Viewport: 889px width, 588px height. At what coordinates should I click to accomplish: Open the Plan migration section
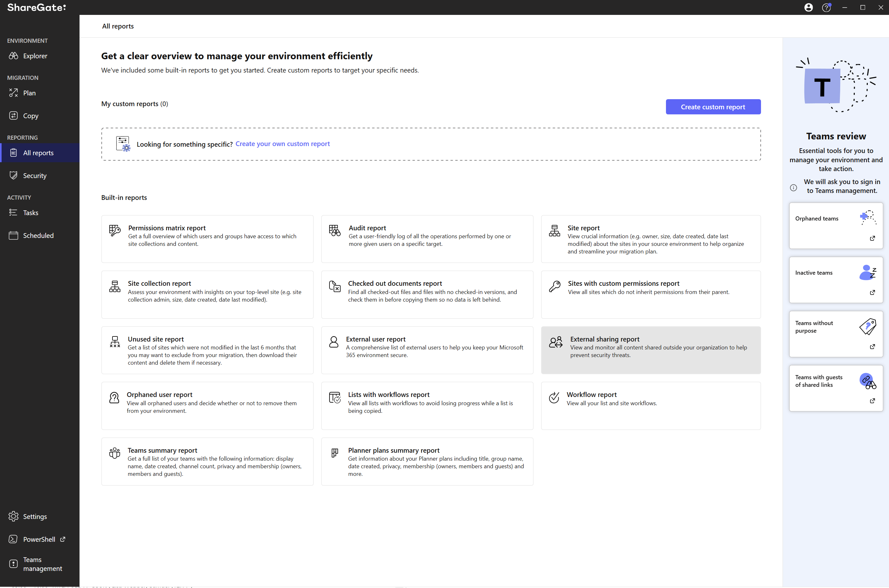coord(29,93)
